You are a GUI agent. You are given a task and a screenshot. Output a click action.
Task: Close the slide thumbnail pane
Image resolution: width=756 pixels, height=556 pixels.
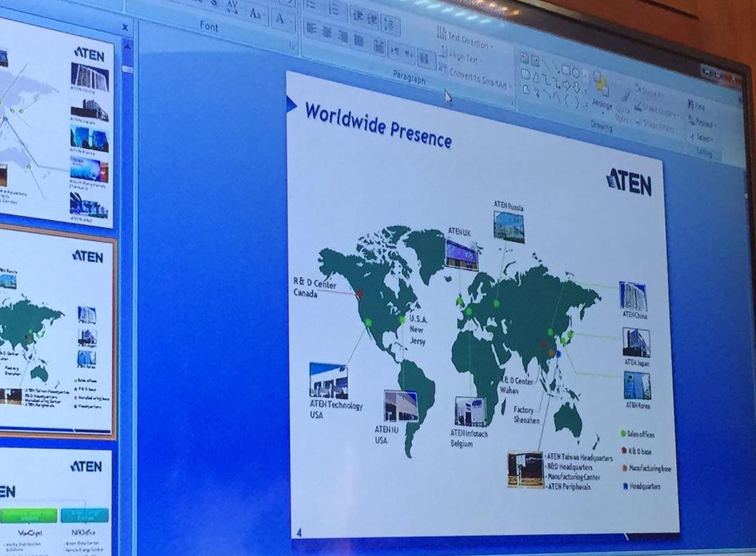point(125,28)
